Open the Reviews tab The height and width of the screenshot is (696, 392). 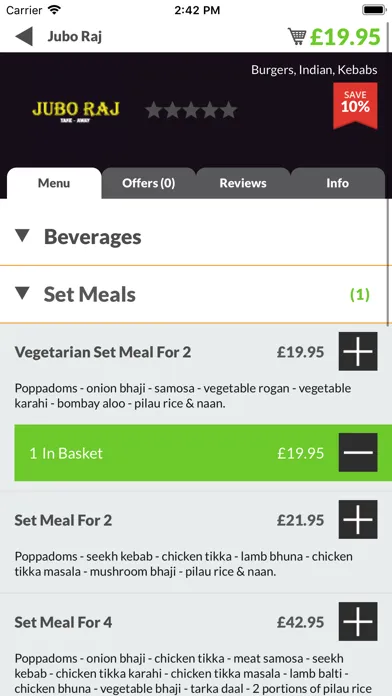[x=243, y=183]
